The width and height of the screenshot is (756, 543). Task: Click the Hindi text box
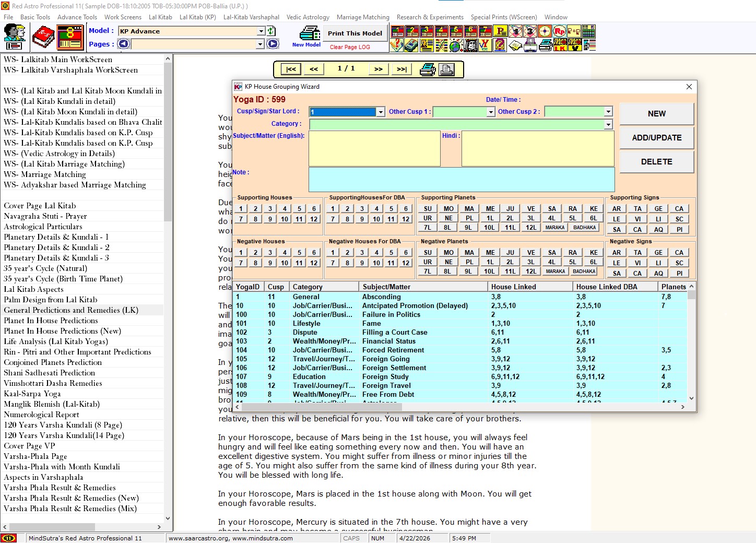tap(538, 148)
